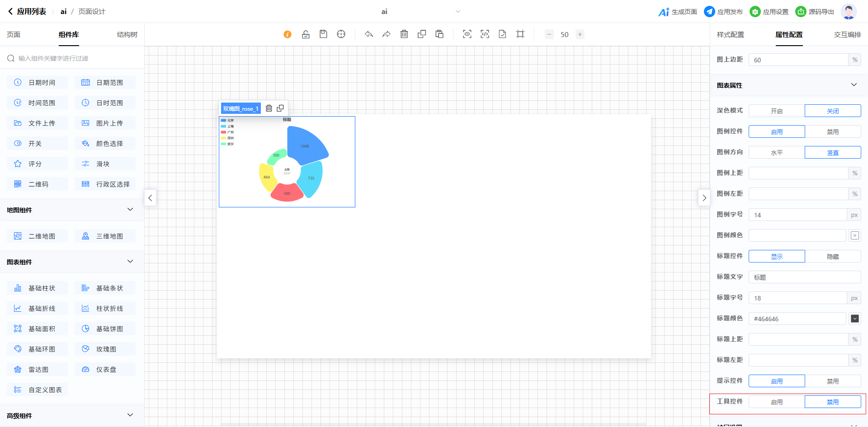The width and height of the screenshot is (868, 427).
Task: Set legend direction to 水平
Action: tap(776, 153)
